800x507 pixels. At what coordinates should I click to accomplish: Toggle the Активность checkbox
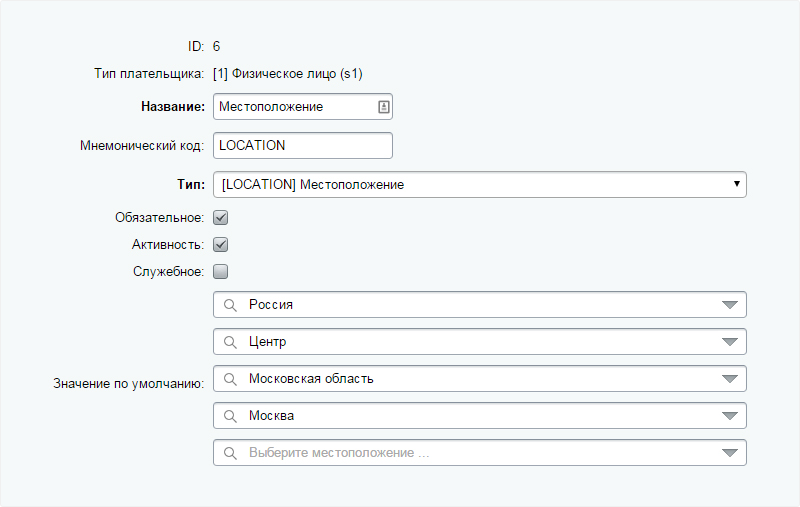point(221,244)
